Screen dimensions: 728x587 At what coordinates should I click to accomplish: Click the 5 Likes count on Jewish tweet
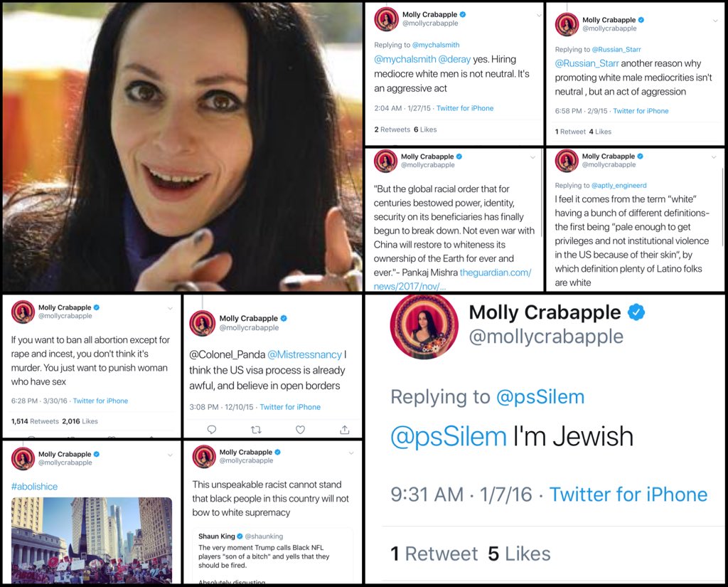point(519,554)
